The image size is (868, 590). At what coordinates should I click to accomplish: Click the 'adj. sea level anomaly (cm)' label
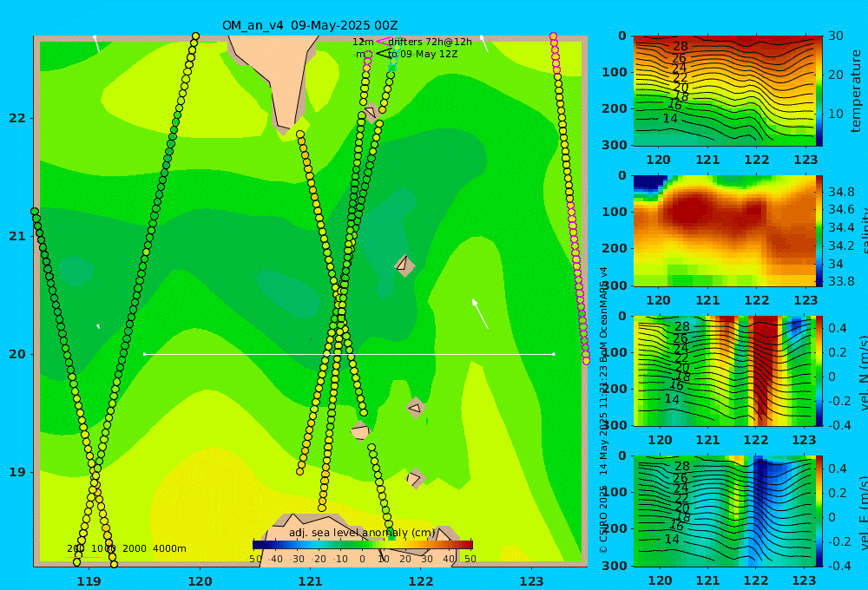(362, 533)
